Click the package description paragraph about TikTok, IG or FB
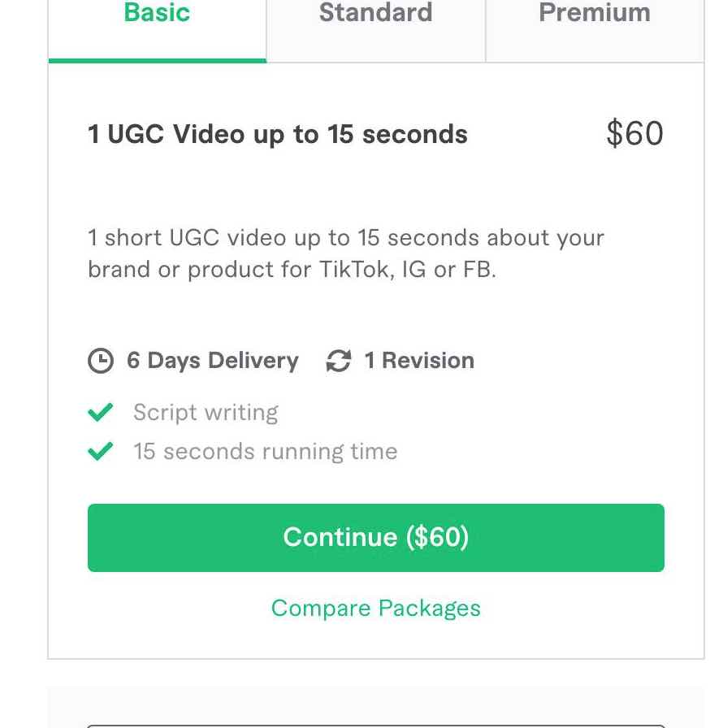710x728 pixels. coord(346,253)
